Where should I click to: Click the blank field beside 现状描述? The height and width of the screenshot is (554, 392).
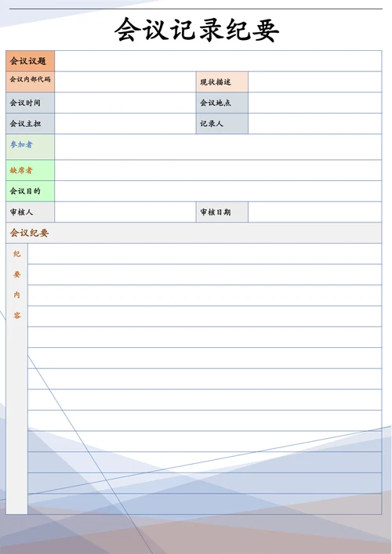(x=315, y=82)
